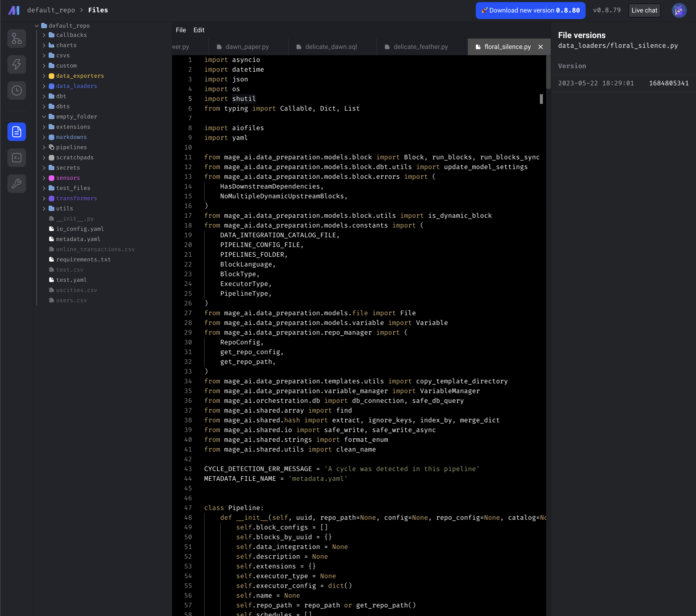Click Download new version 0.8.80 button
The image size is (696, 616).
pos(530,10)
